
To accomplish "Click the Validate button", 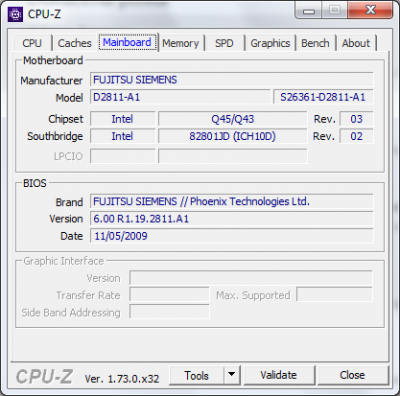I will coord(279,375).
